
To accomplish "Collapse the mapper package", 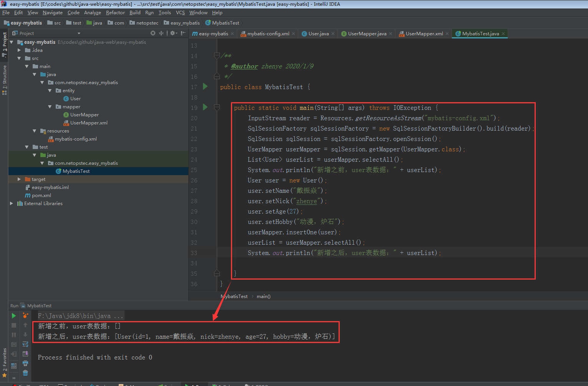I will pyautogui.click(x=50, y=107).
